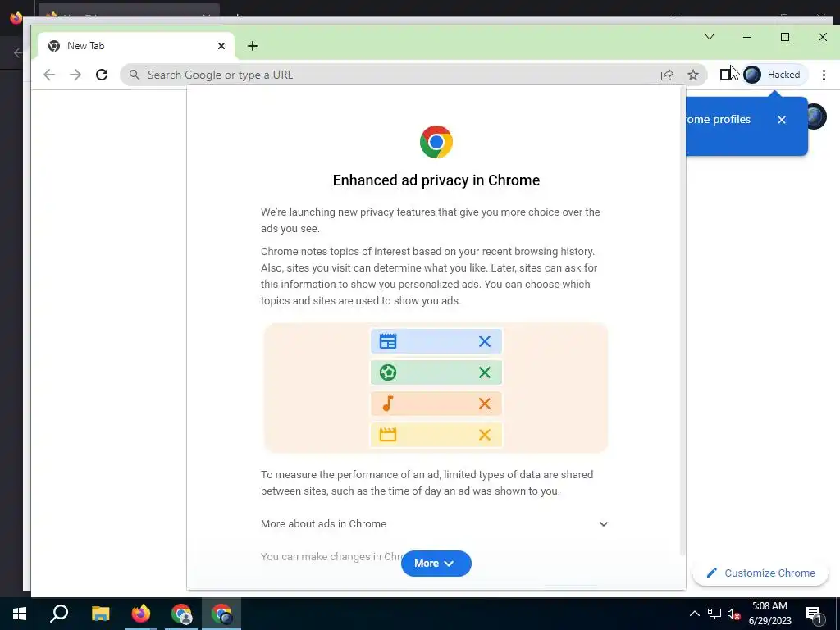Switch to Firefox from taskbar

pyautogui.click(x=141, y=614)
